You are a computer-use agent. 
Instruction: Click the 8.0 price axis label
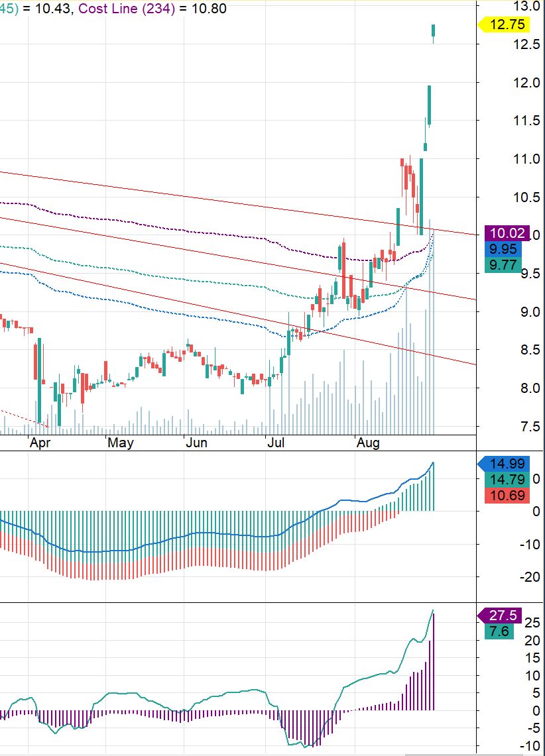530,388
